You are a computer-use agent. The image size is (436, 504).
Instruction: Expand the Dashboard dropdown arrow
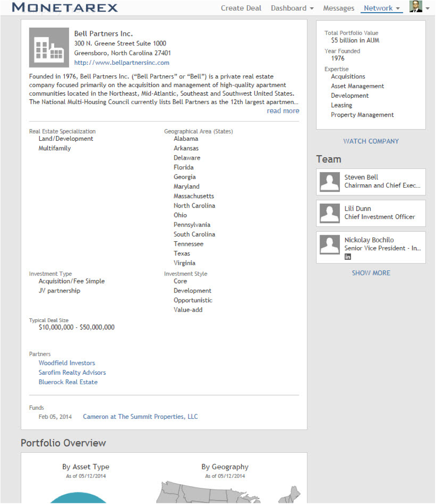click(312, 9)
